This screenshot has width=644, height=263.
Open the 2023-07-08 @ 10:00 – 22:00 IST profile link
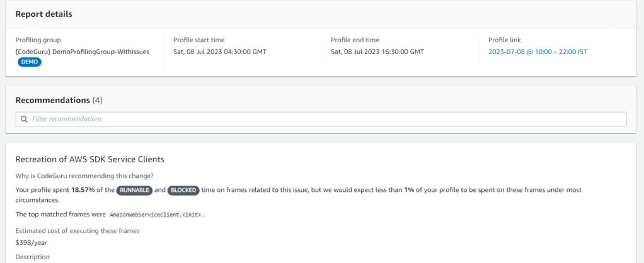click(537, 52)
